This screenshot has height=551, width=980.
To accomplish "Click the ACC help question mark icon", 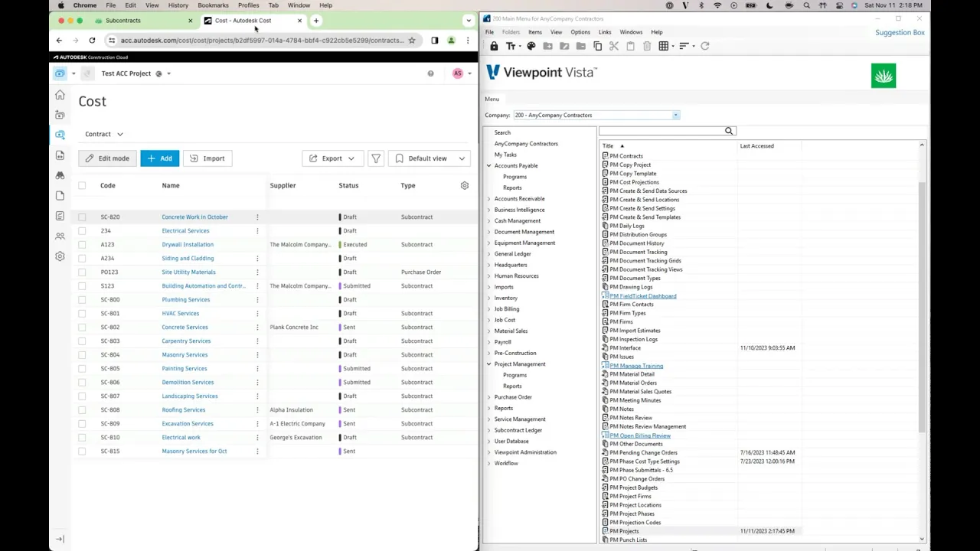I will coord(430,73).
